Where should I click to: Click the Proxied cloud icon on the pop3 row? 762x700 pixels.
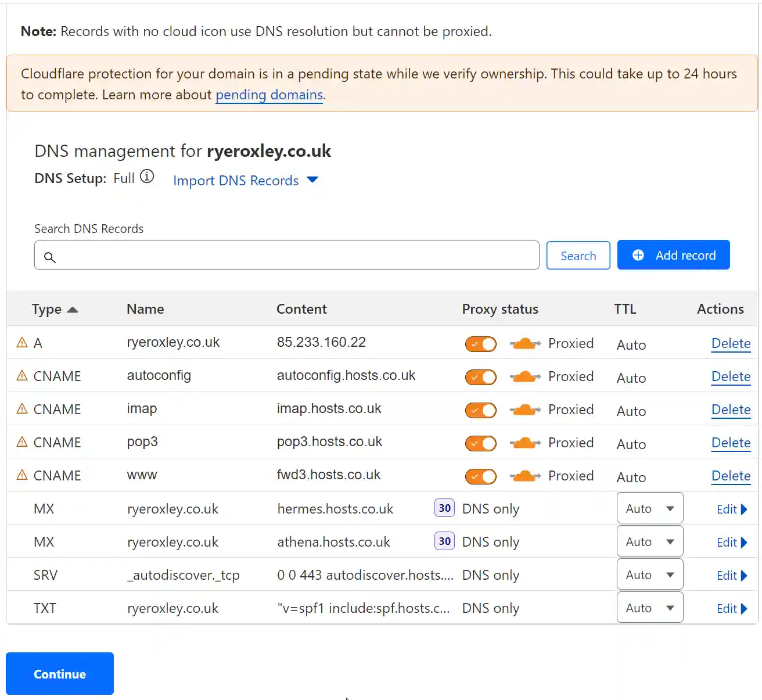pos(524,443)
